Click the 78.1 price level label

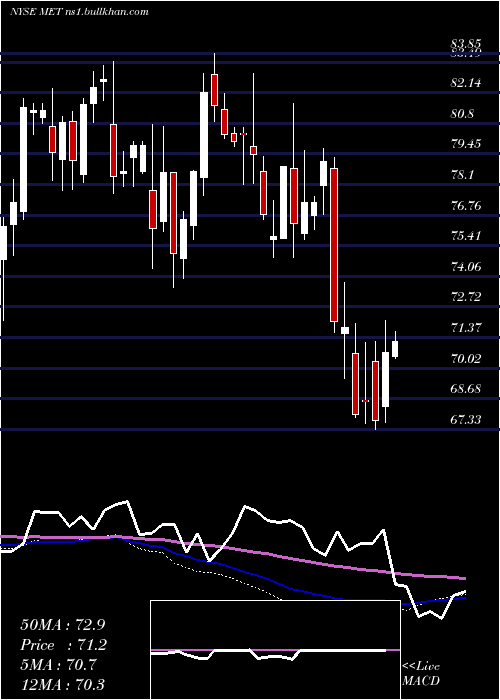coord(462,175)
